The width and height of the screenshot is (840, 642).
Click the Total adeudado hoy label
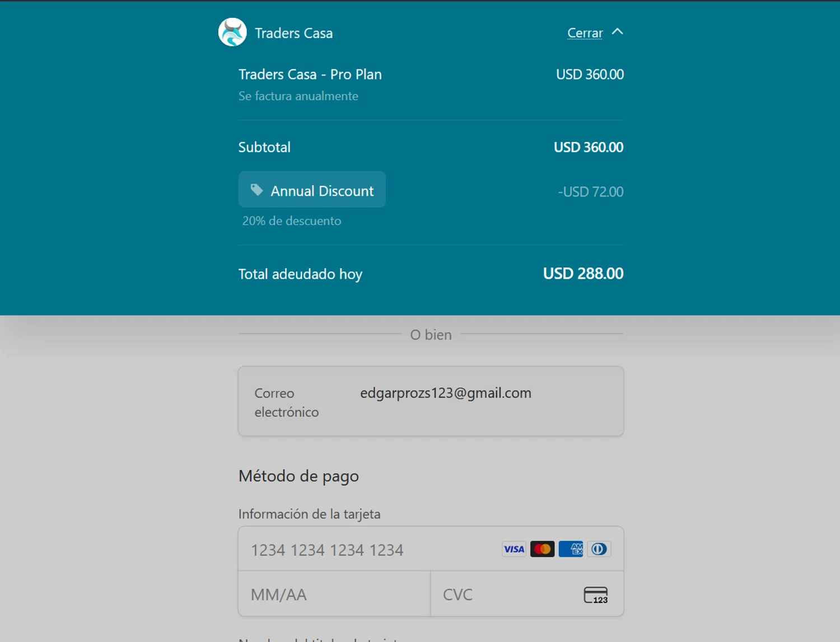300,274
